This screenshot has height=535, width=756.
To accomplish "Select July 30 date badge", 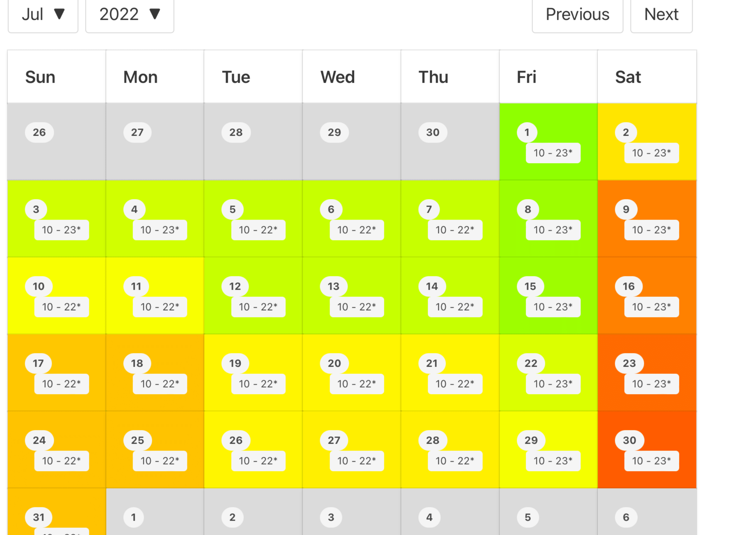I will coord(629,441).
